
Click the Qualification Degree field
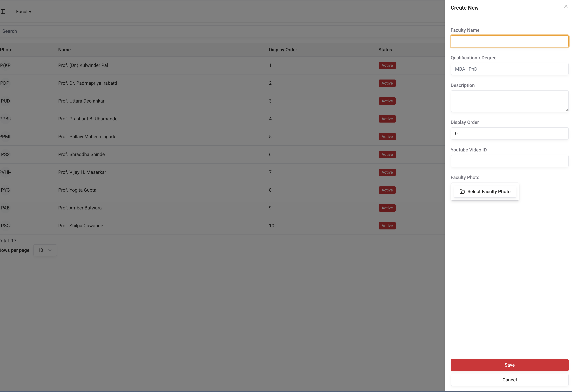(x=509, y=69)
